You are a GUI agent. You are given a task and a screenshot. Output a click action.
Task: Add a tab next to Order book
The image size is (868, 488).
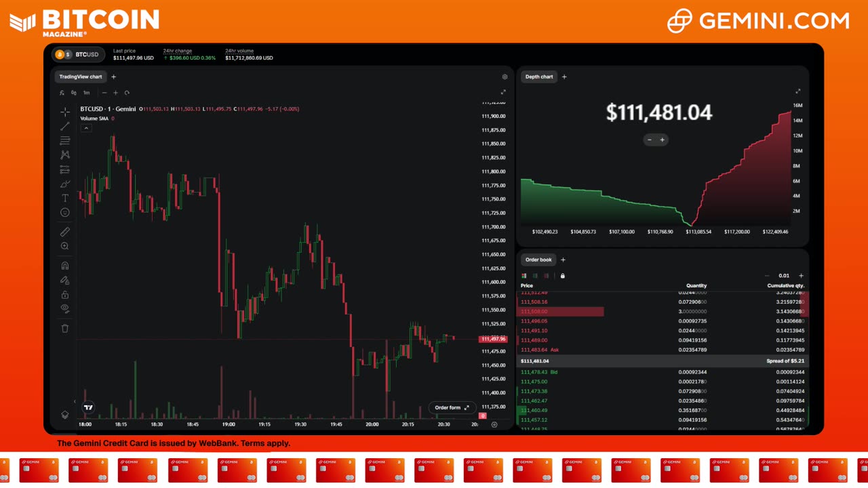[563, 260]
